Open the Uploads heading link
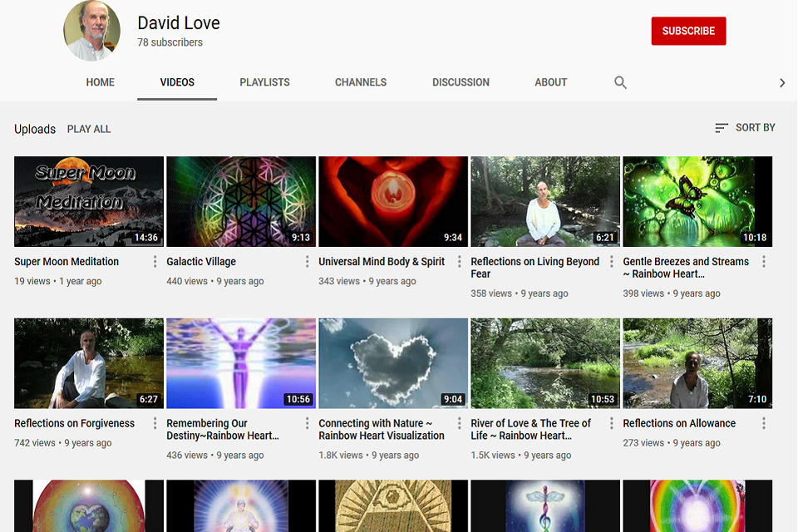 coord(35,130)
